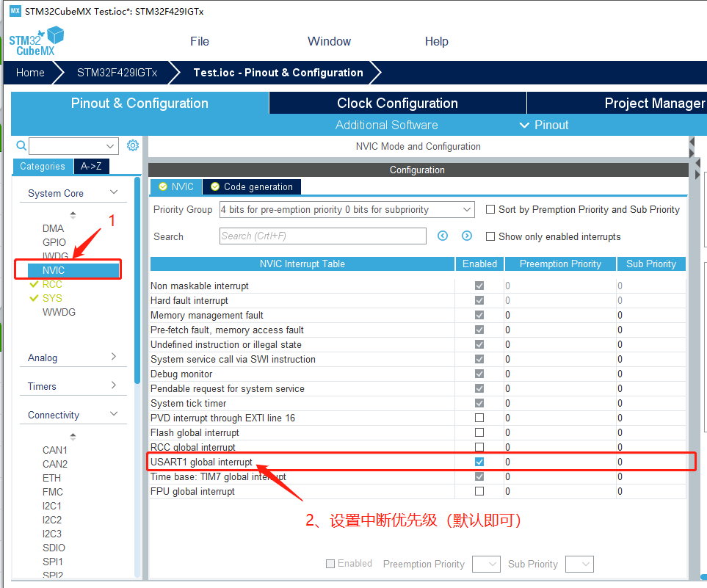Click the MX title bar icon
This screenshot has width=707, height=588.
coord(15,11)
